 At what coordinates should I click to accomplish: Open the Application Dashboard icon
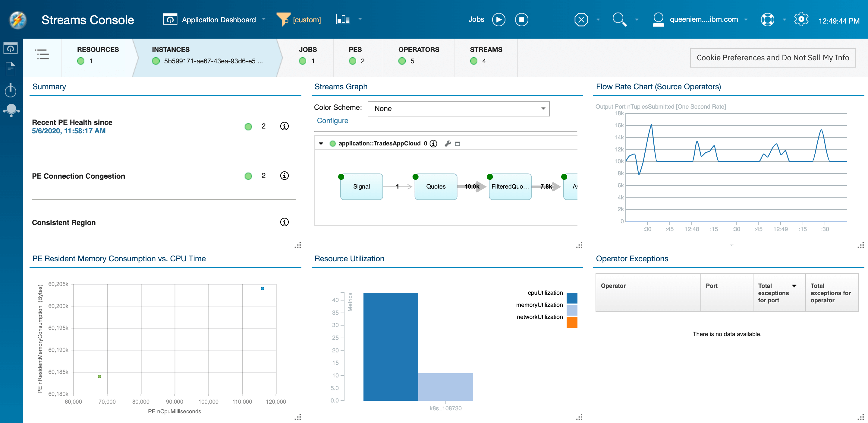tap(170, 19)
